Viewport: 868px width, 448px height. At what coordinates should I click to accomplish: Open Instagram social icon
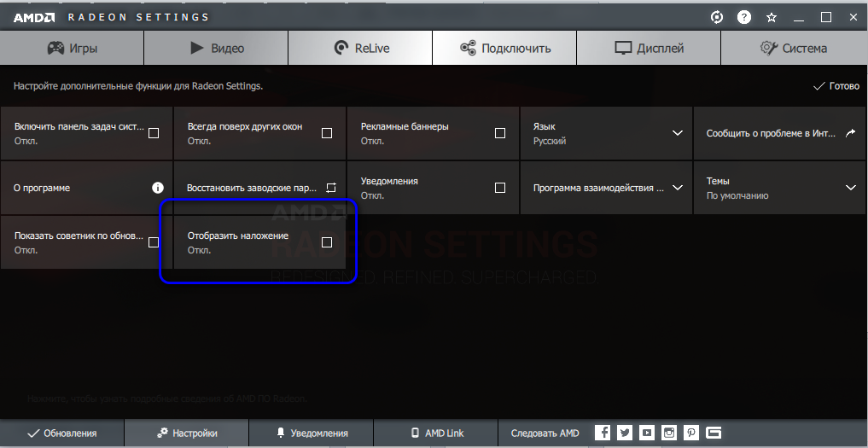(669, 433)
